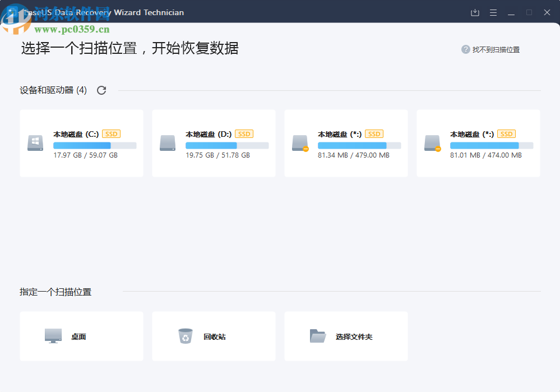Click the disk icon for drive D:
The height and width of the screenshot is (392, 560).
[x=168, y=143]
